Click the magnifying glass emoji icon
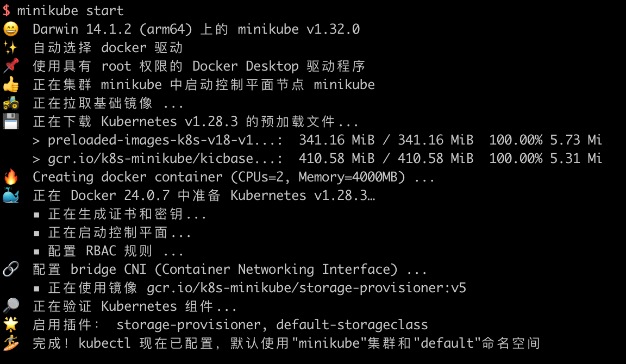The image size is (626, 364). [x=11, y=306]
